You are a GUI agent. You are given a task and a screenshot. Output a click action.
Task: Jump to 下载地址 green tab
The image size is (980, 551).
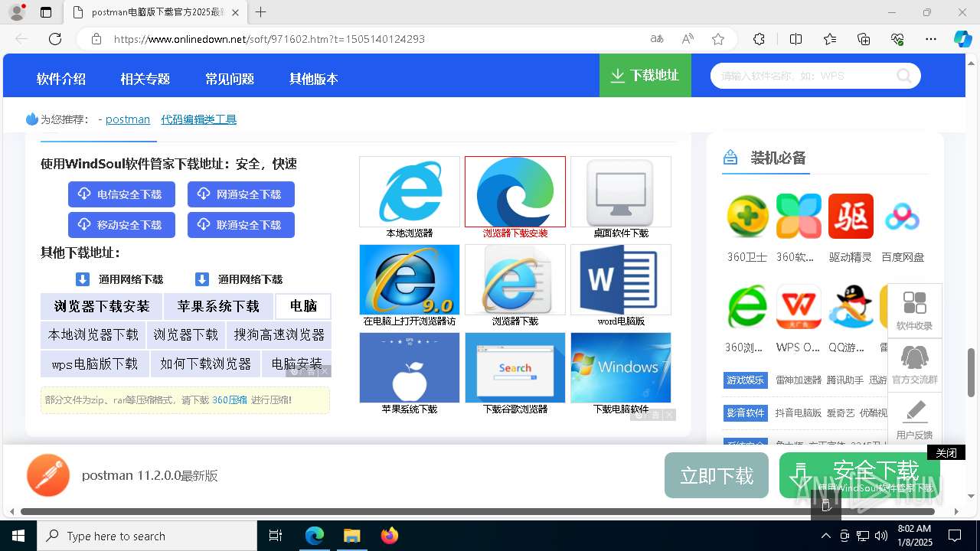tap(645, 76)
